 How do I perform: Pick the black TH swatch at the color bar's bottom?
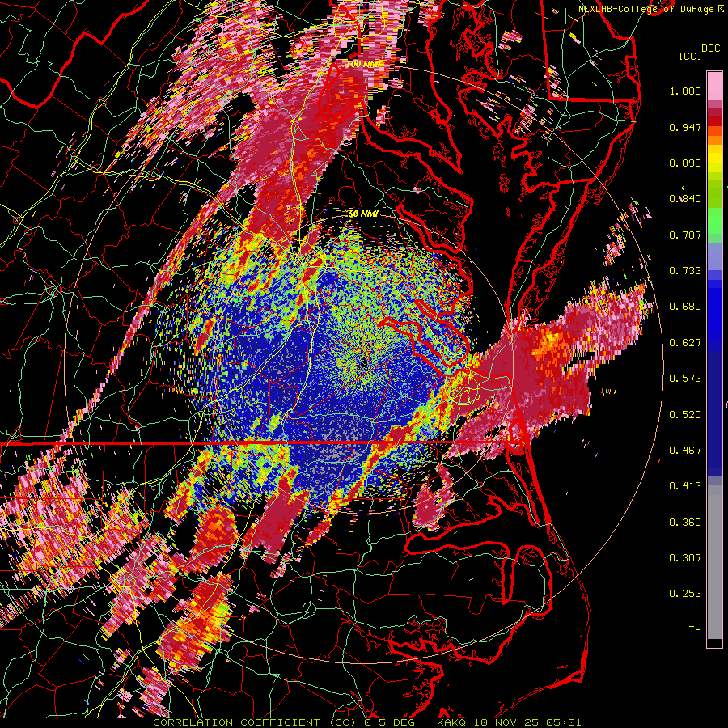click(x=714, y=643)
